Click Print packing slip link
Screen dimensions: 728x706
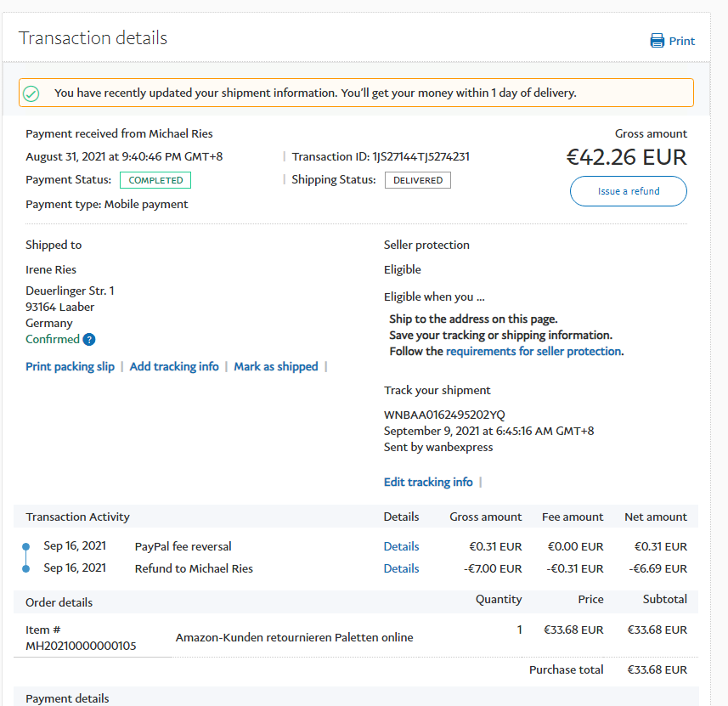(70, 367)
